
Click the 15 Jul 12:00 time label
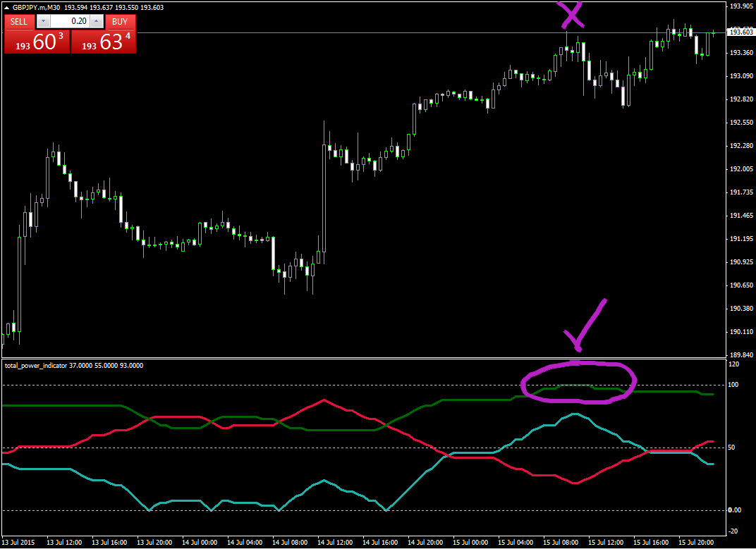pyautogui.click(x=606, y=543)
